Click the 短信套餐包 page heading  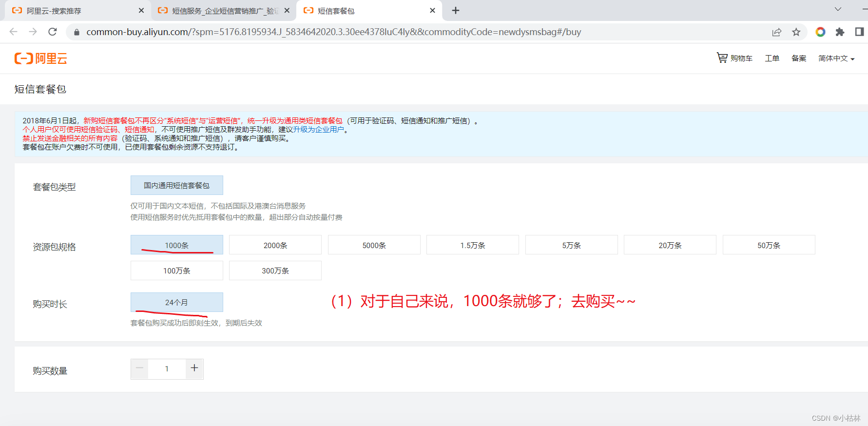click(40, 89)
